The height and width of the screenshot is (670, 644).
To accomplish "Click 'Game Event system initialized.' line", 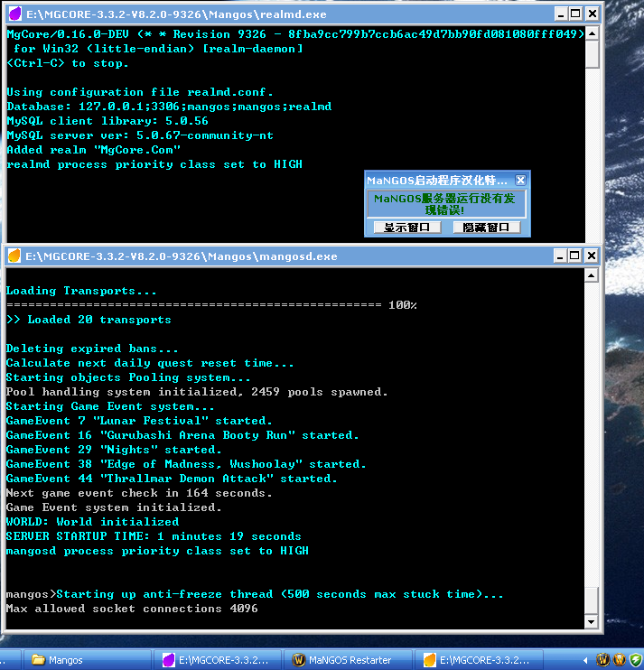I will [x=114, y=507].
